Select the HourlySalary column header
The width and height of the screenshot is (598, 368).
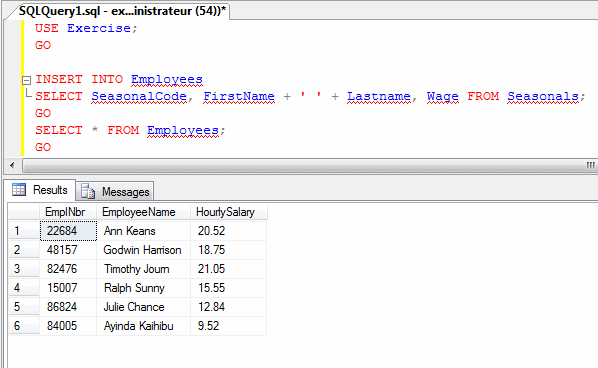point(229,212)
